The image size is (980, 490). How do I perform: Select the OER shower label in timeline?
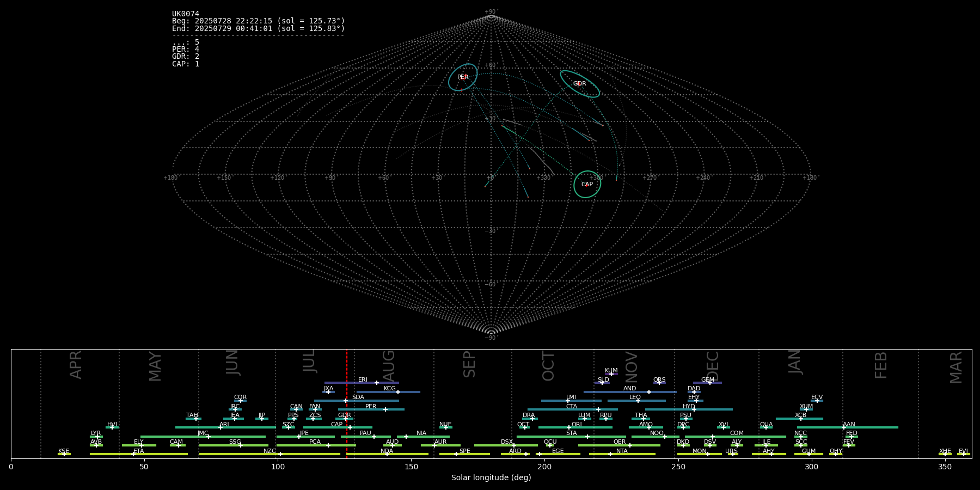pyautogui.click(x=620, y=442)
